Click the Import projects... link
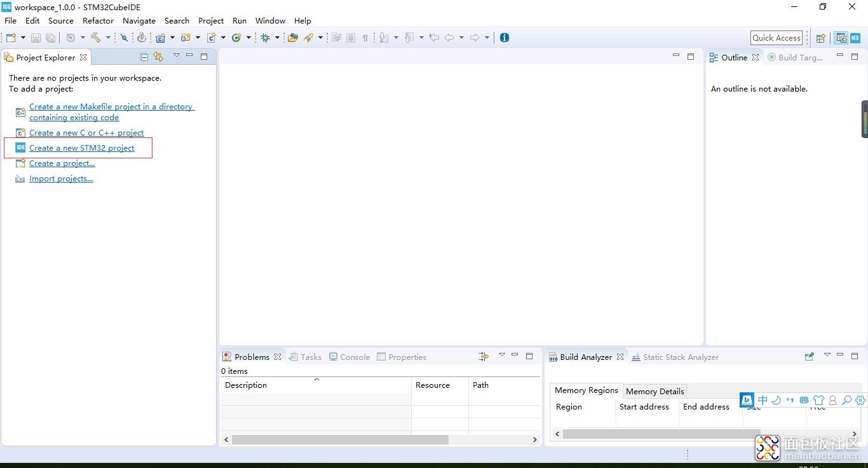This screenshot has height=468, width=868. coord(61,179)
